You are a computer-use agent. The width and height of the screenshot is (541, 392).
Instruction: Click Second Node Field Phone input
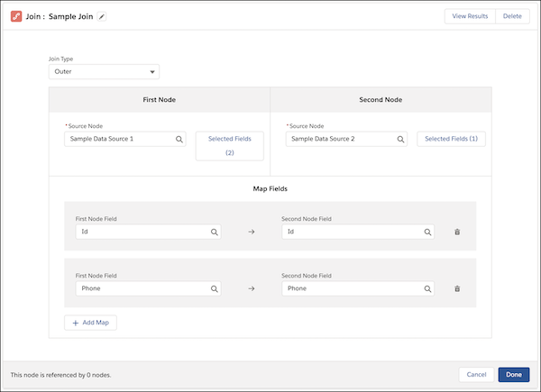click(358, 288)
